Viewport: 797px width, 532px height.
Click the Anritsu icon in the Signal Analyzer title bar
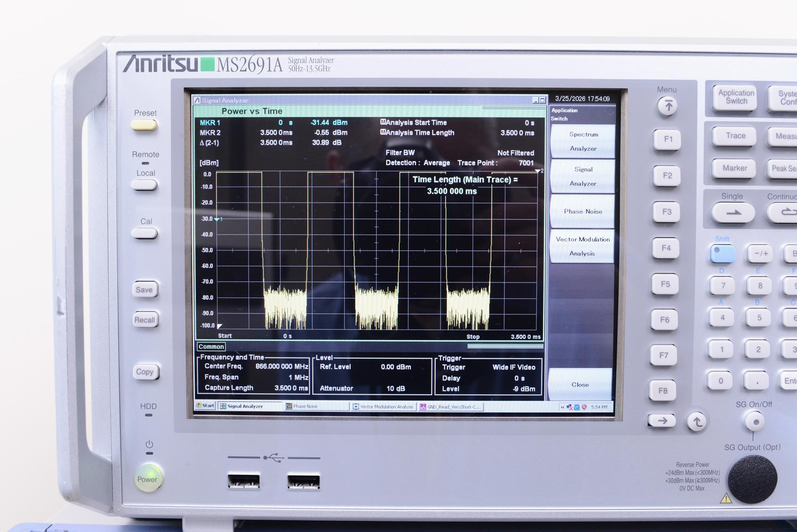(197, 100)
